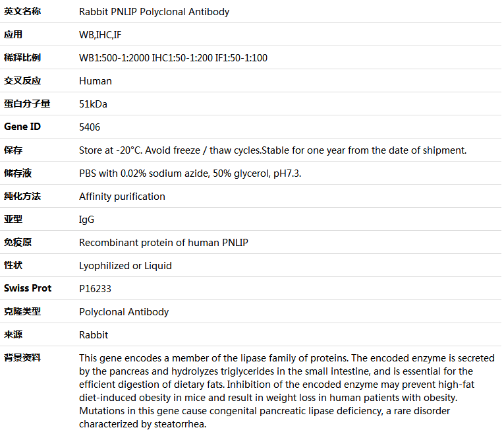Image resolution: width=504 pixels, height=434 pixels.
Task: Click Recombinant protein of human PNLIP text
Action: click(x=163, y=243)
